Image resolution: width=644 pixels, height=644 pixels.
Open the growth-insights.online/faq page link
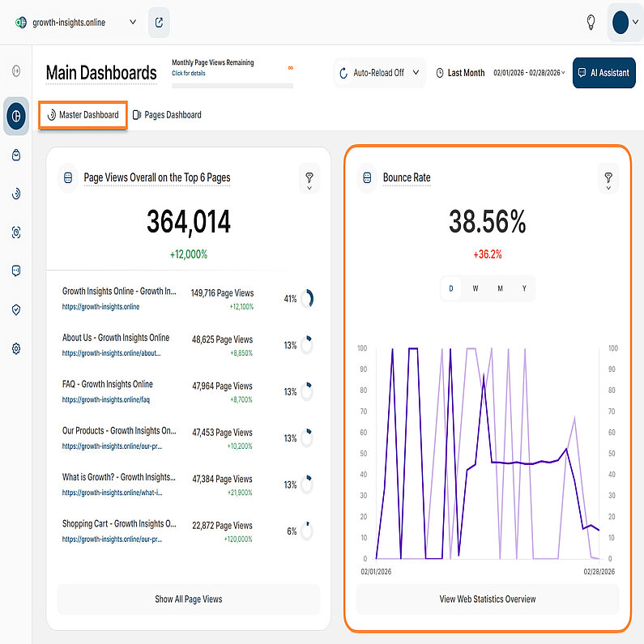click(x=106, y=400)
